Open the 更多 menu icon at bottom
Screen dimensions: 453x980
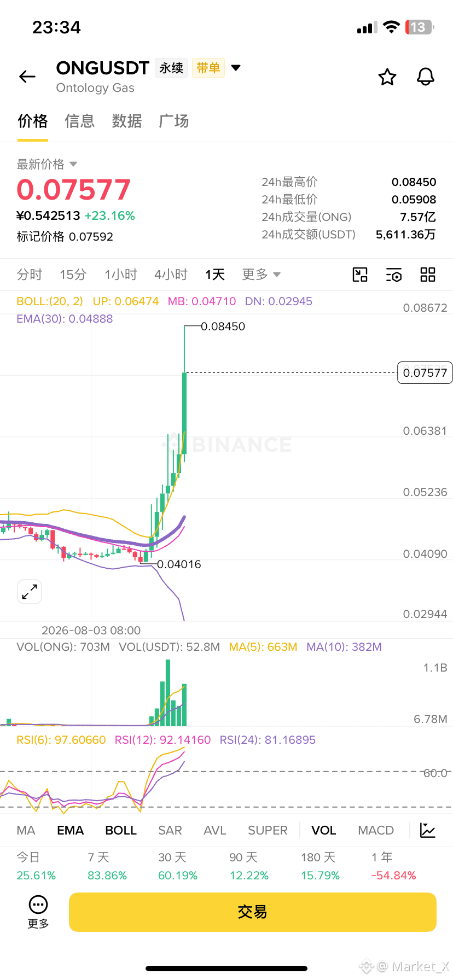pos(38,912)
